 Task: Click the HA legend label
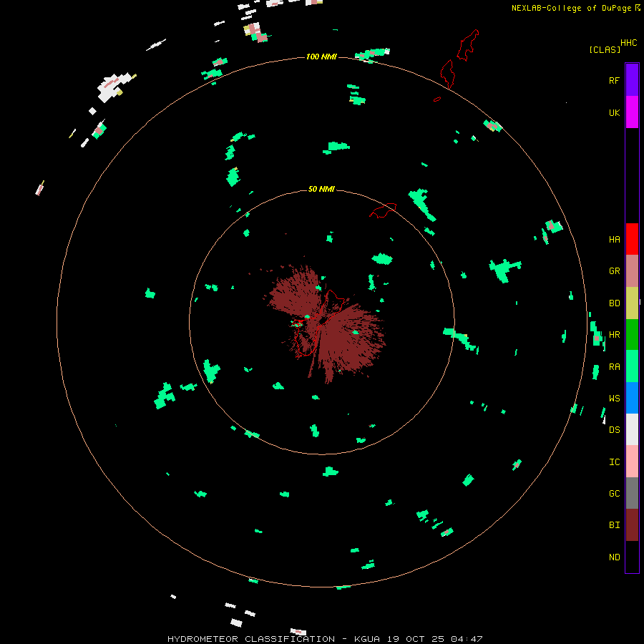tap(614, 240)
